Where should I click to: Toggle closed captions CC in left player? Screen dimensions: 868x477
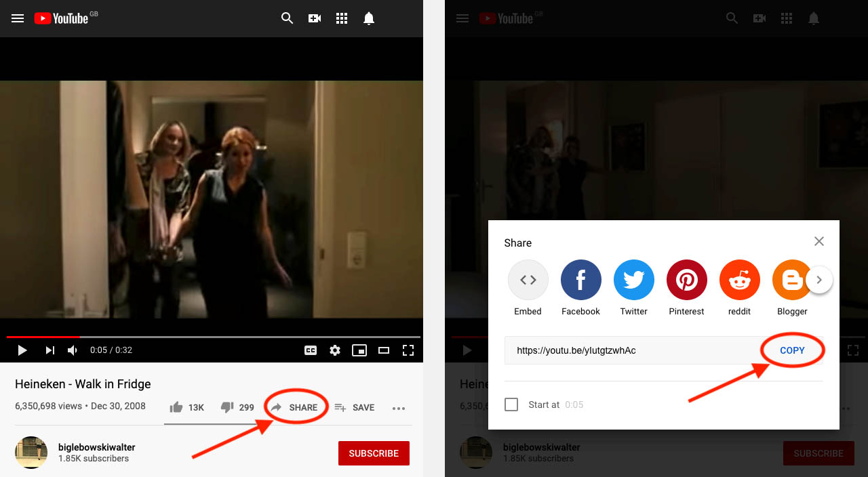tap(310, 350)
